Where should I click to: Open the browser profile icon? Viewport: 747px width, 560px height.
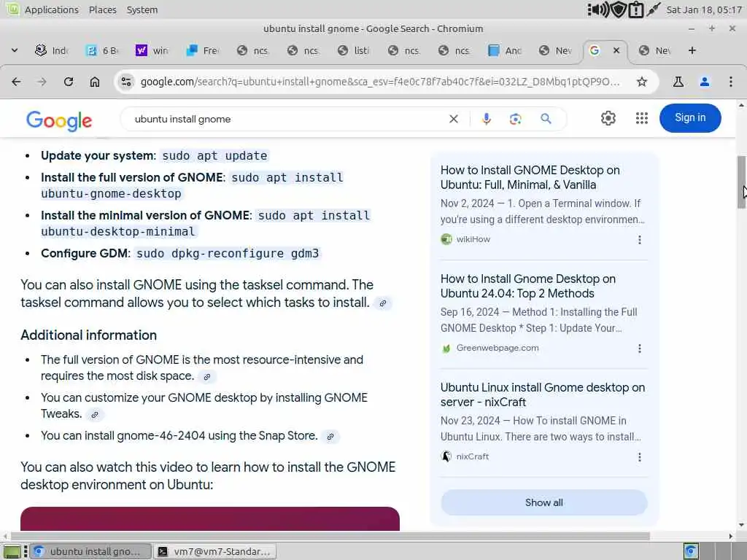point(704,82)
